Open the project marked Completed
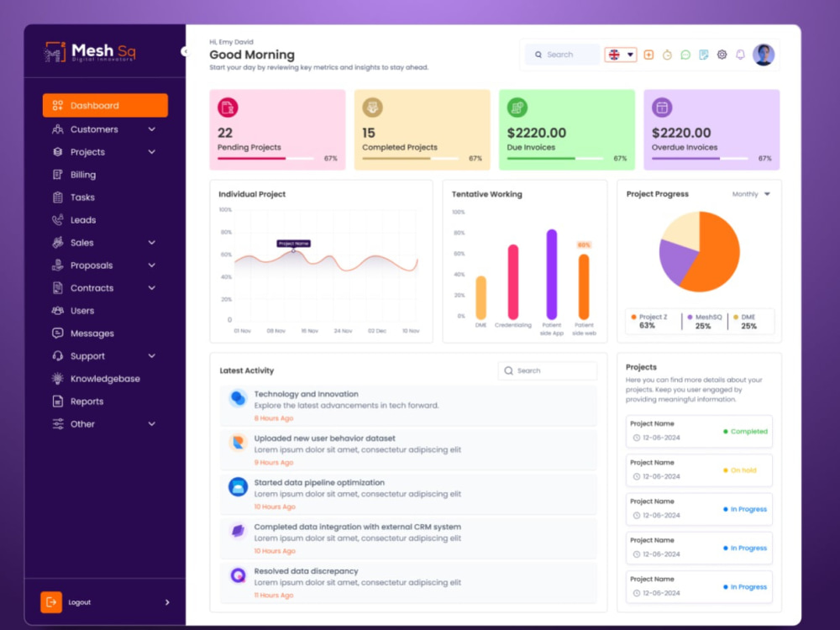Image resolution: width=840 pixels, height=630 pixels. click(699, 431)
